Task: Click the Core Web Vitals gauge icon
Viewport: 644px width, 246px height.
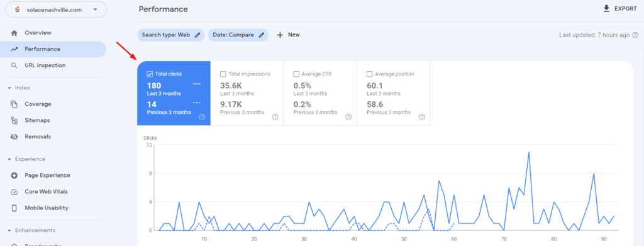Action: [14, 192]
